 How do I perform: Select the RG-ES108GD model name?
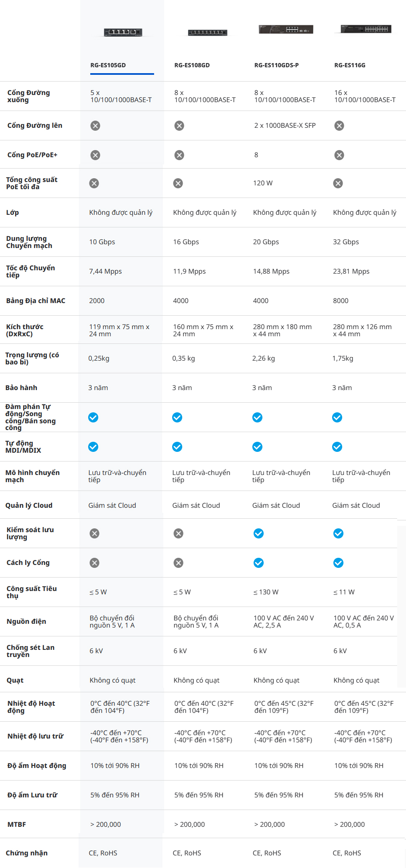192,65
